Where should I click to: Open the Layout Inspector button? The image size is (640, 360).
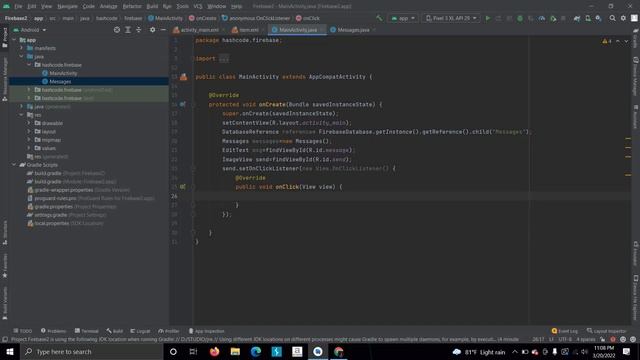click(606, 331)
